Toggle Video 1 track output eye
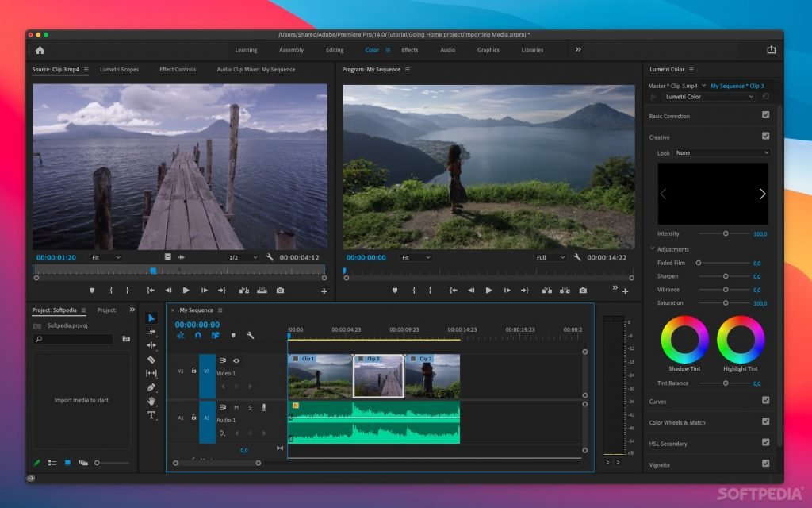 tap(236, 360)
